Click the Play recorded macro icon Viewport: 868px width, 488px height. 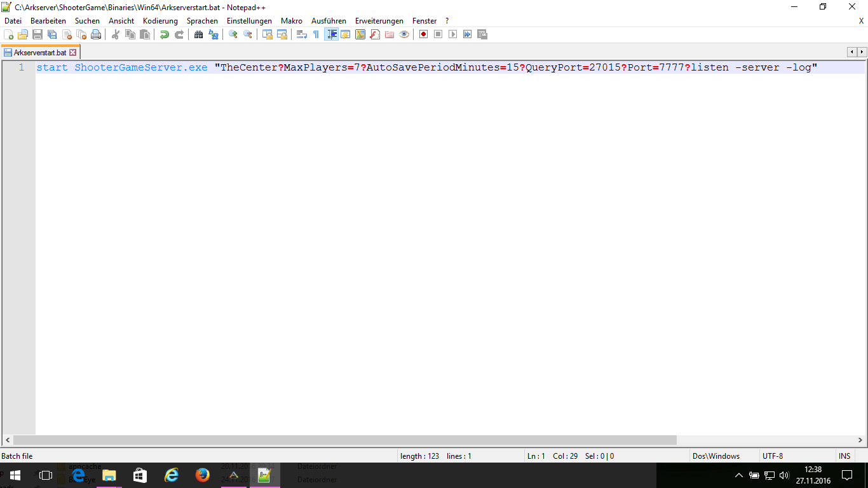tap(453, 34)
